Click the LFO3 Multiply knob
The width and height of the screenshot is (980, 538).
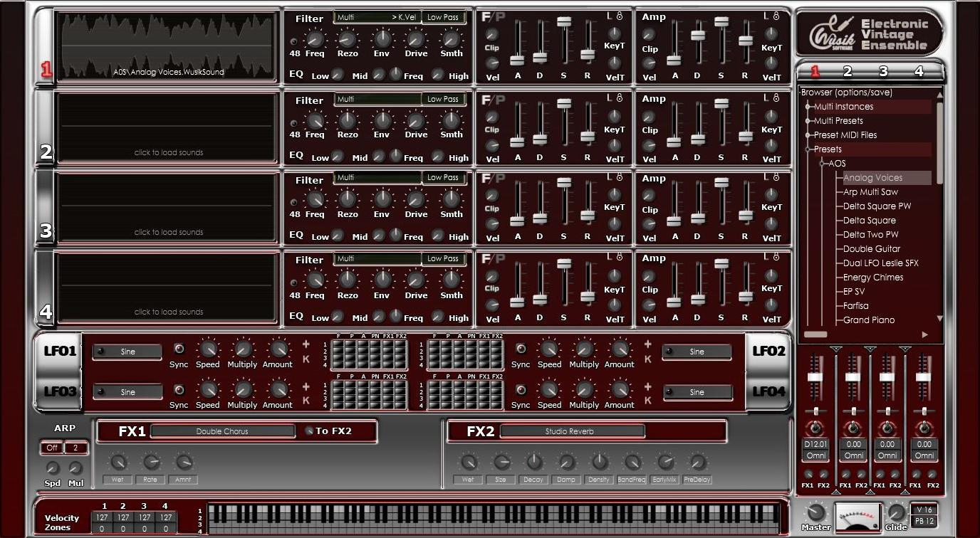point(242,390)
